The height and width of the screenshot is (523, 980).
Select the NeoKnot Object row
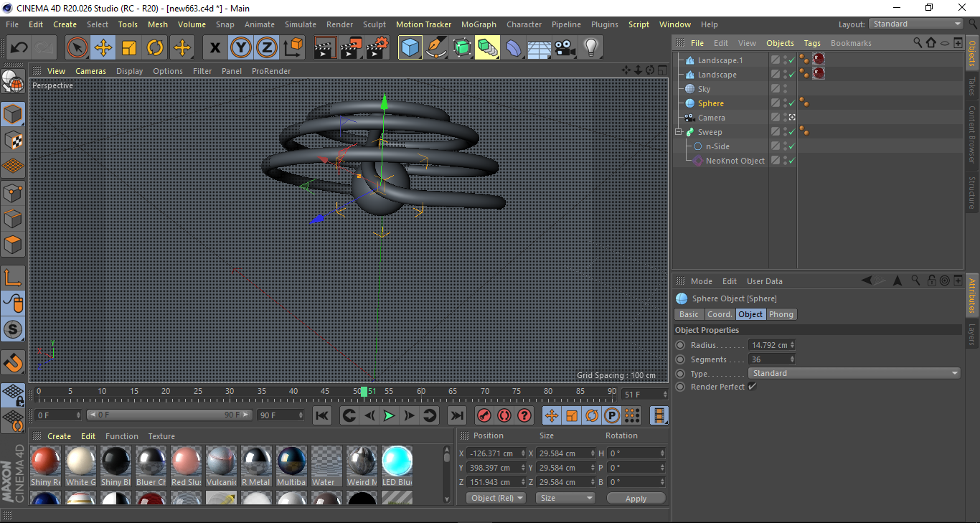pyautogui.click(x=735, y=161)
